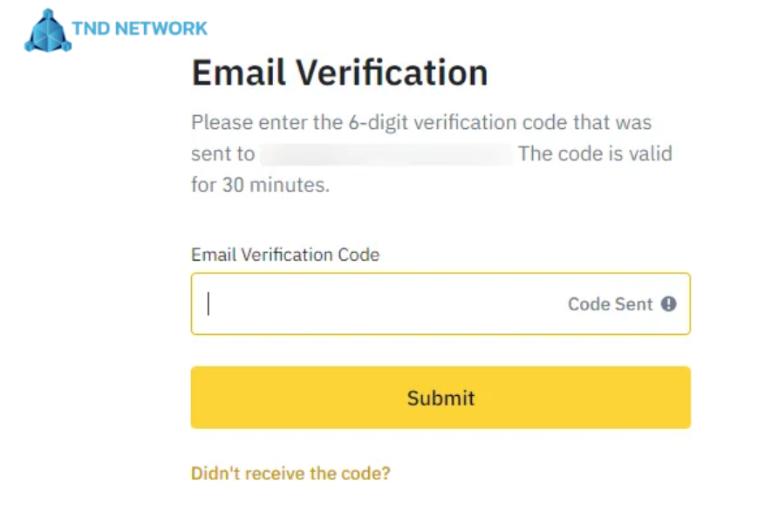Click the TND NETWORK brand text
758x532 pixels.
140,29
